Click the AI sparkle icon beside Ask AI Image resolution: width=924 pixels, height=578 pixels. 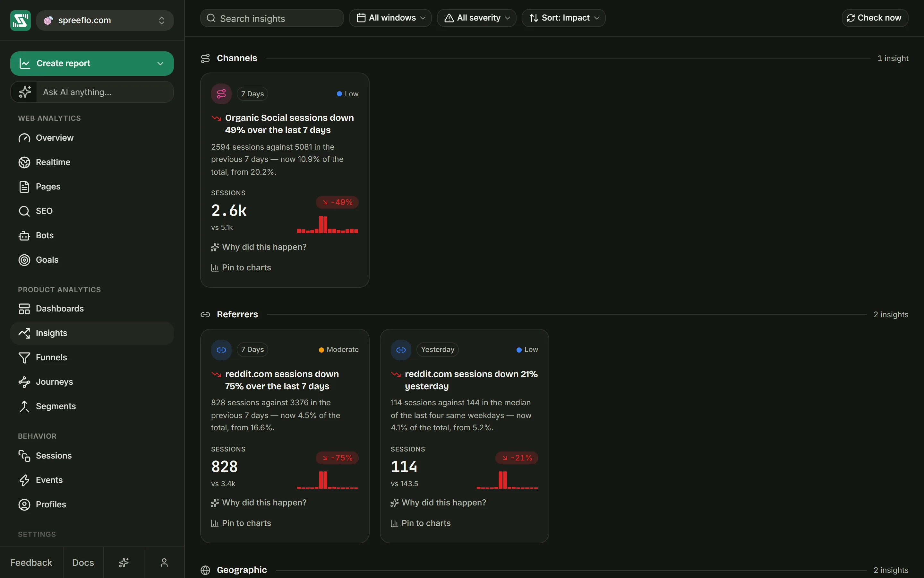click(25, 92)
